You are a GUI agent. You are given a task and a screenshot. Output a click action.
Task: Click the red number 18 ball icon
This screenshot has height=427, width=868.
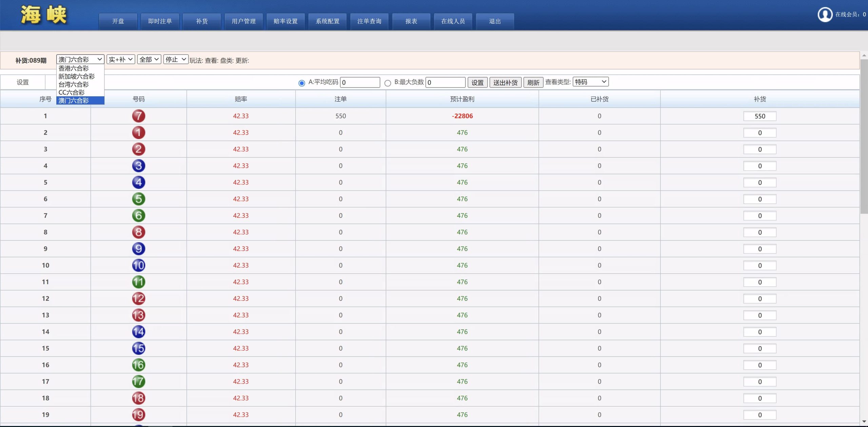(x=138, y=398)
